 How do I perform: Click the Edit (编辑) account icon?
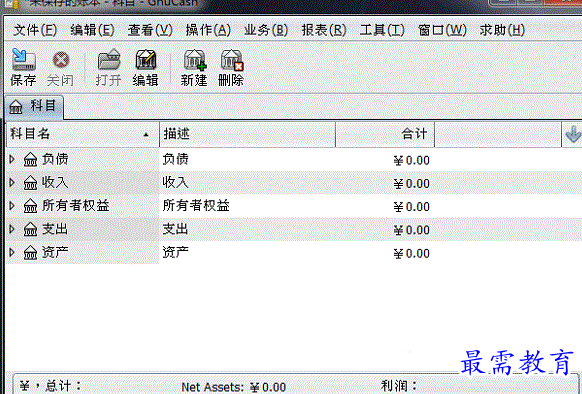tap(146, 59)
